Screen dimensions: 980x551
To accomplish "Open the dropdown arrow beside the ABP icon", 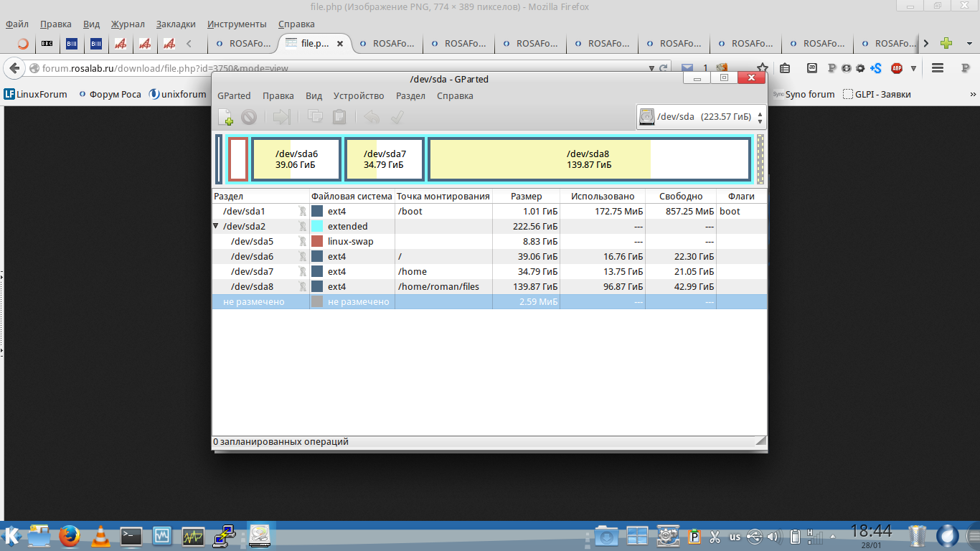I will [x=913, y=69].
